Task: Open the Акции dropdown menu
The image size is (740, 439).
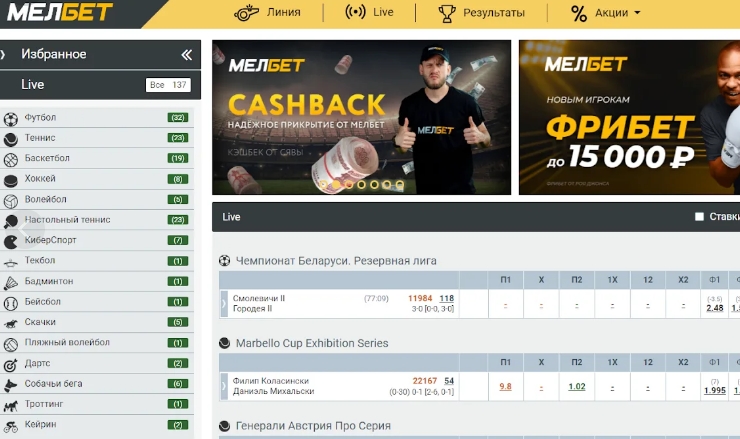Action: click(605, 13)
